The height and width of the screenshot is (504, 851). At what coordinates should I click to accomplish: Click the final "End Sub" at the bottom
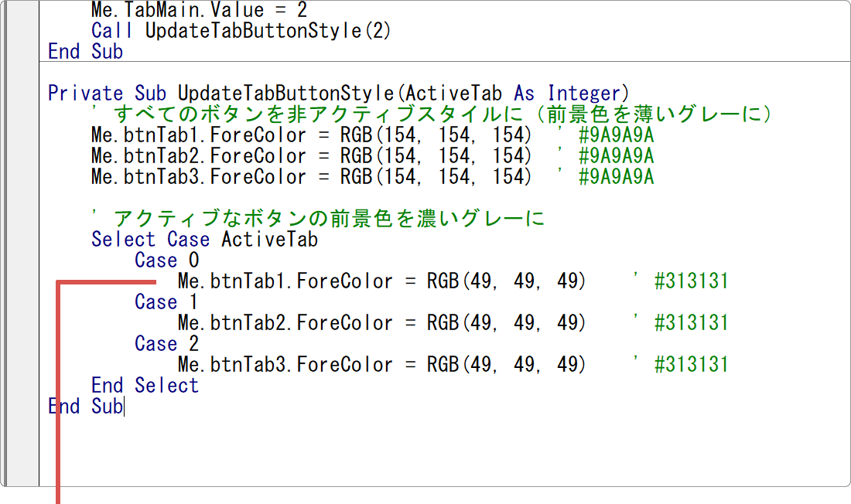click(85, 407)
